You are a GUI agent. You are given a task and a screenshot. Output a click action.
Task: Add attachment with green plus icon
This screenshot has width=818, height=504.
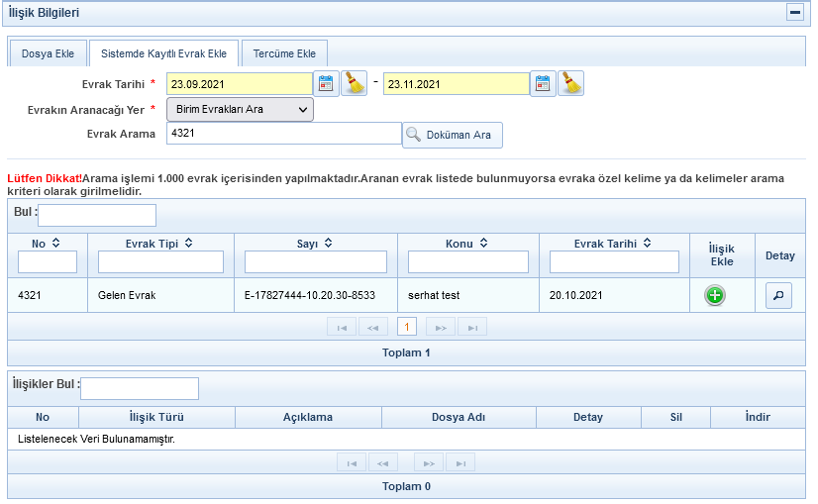714,295
